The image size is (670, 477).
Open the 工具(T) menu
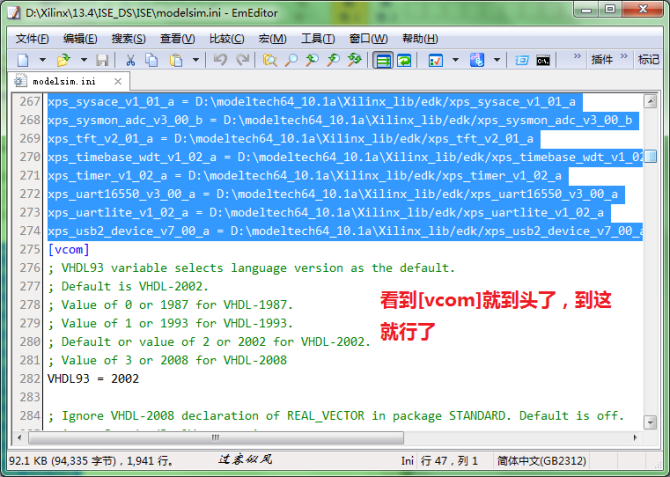[317, 39]
